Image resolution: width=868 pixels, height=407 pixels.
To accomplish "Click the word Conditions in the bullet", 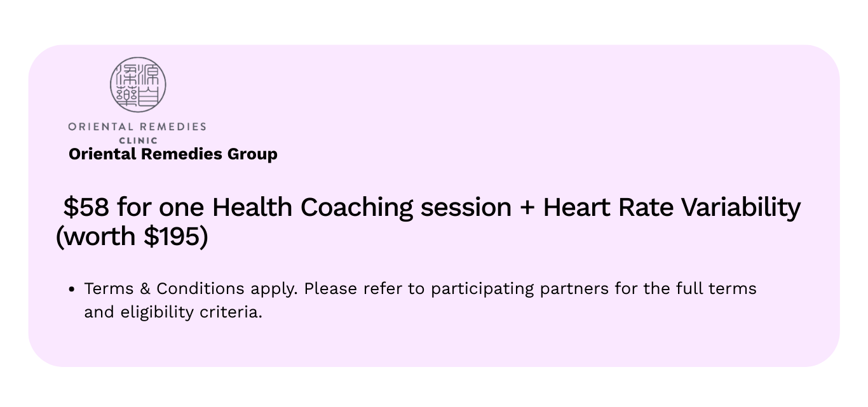I will (x=200, y=289).
